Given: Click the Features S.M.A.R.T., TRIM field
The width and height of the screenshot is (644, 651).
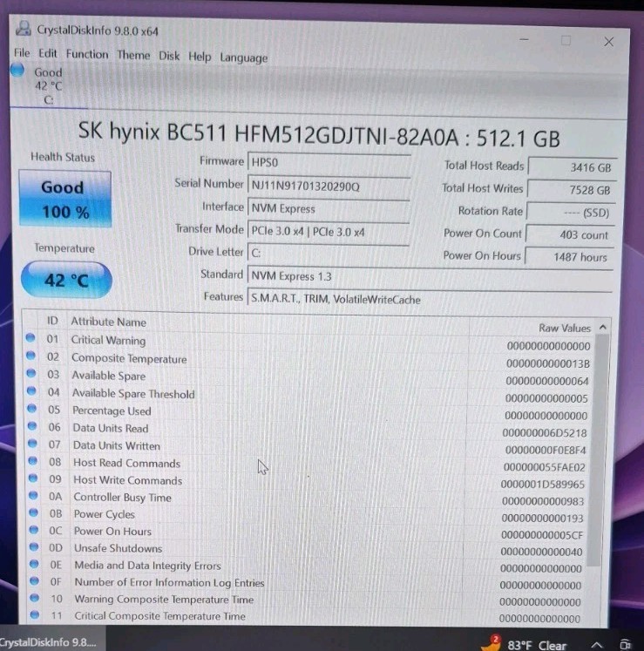Looking at the screenshot, I should 430,299.
